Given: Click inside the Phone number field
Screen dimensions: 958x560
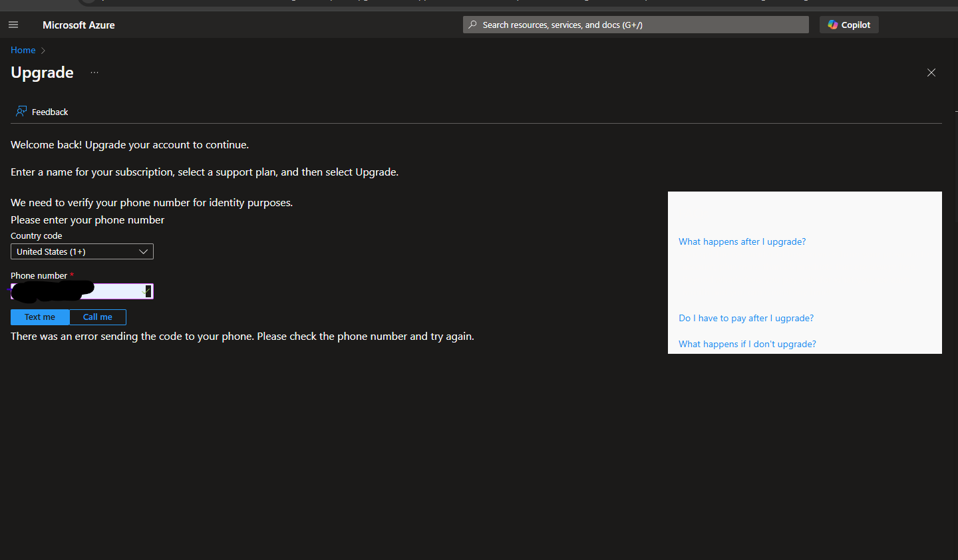Looking at the screenshot, I should 82,291.
